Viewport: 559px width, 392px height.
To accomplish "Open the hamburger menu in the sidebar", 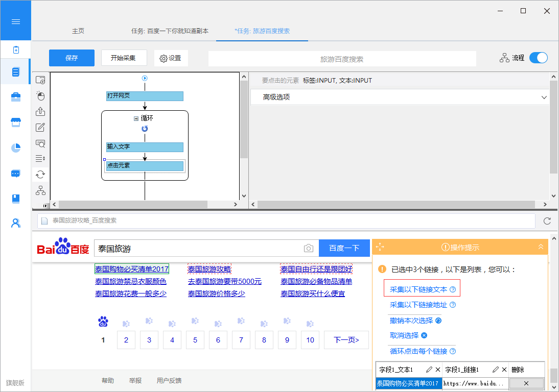I will tap(16, 22).
